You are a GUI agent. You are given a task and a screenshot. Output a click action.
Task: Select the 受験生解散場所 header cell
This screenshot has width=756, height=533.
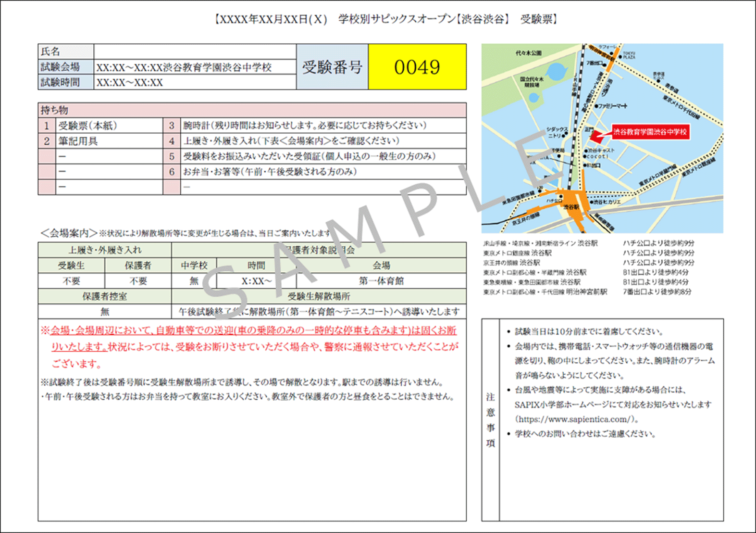pos(319,296)
